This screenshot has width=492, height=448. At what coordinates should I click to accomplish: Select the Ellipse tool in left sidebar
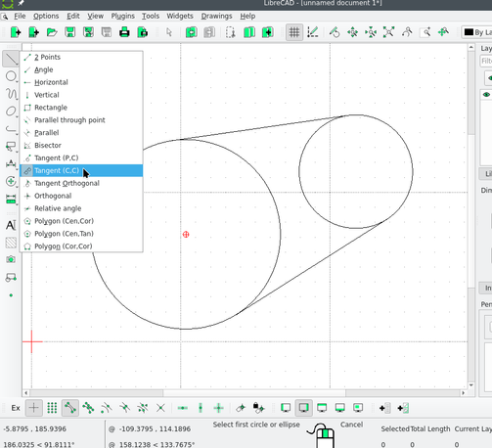[x=11, y=112]
